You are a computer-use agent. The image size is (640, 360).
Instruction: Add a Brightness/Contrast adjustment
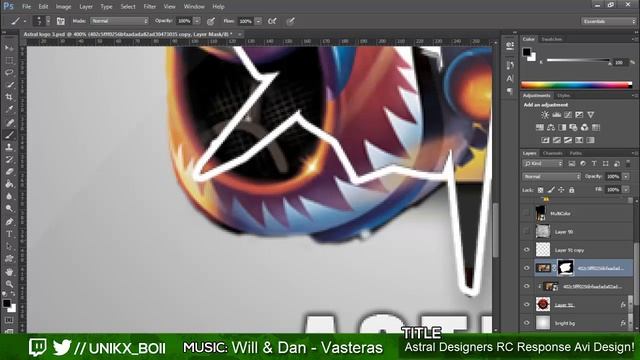(545, 115)
